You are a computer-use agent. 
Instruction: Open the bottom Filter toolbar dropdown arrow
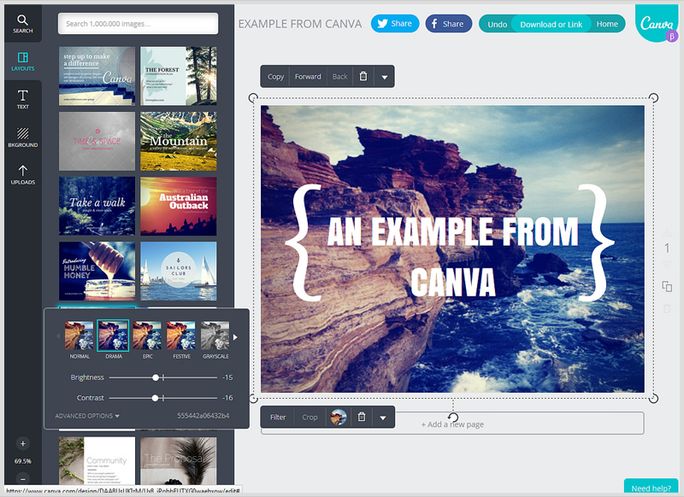click(x=383, y=418)
